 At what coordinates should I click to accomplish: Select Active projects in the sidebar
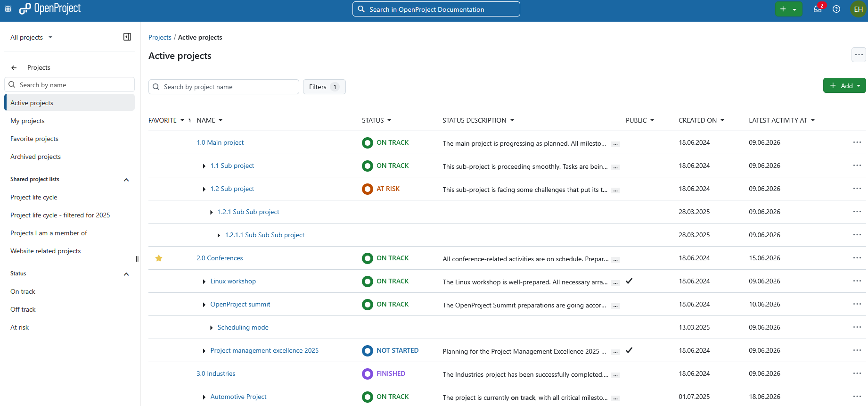click(69, 103)
